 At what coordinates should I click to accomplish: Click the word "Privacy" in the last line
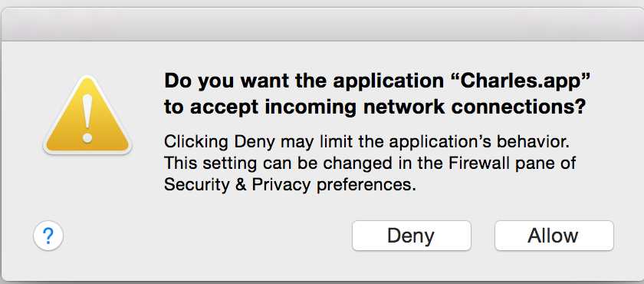[x=281, y=185]
